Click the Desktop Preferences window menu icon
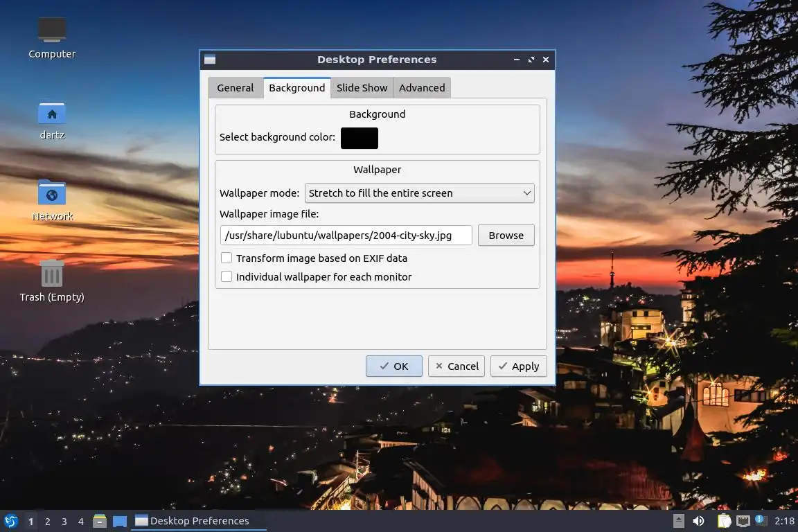The image size is (798, 532). [210, 60]
